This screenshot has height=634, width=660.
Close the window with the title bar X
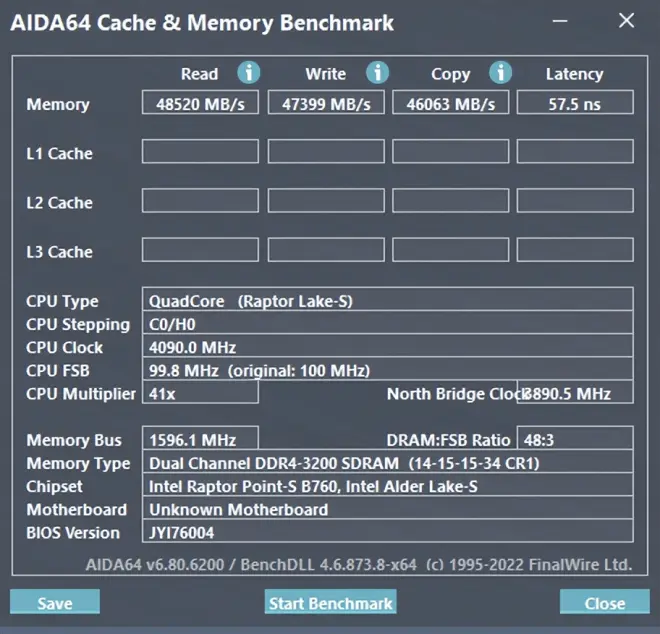coord(626,20)
